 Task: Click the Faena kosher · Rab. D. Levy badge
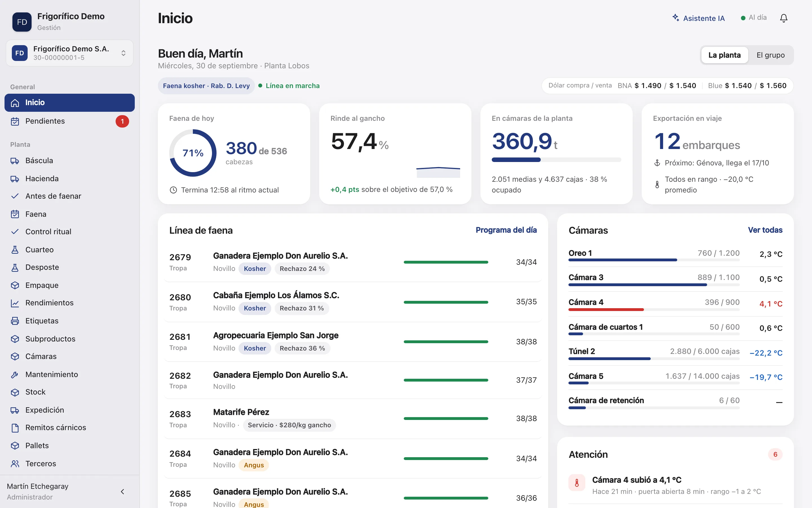click(x=206, y=86)
